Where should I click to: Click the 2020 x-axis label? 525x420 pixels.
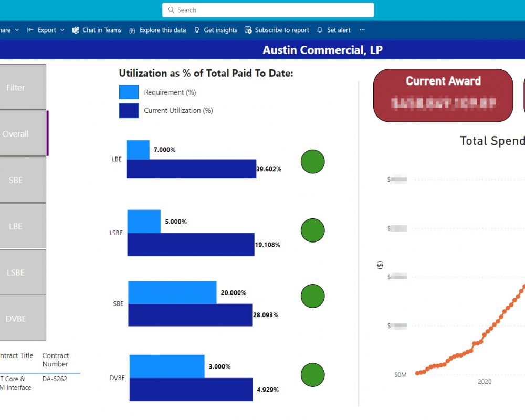(485, 382)
